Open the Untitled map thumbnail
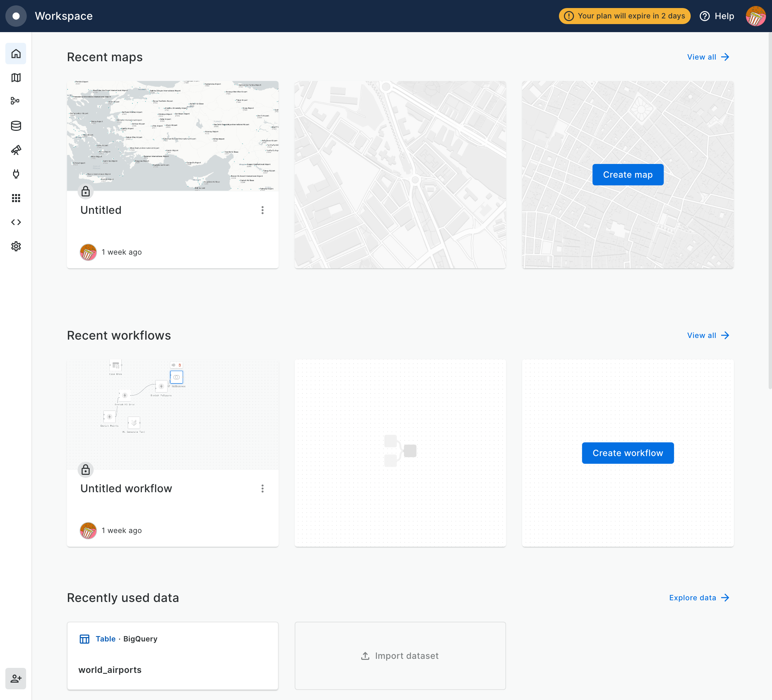Screen dimensions: 772x700 [x=173, y=136]
